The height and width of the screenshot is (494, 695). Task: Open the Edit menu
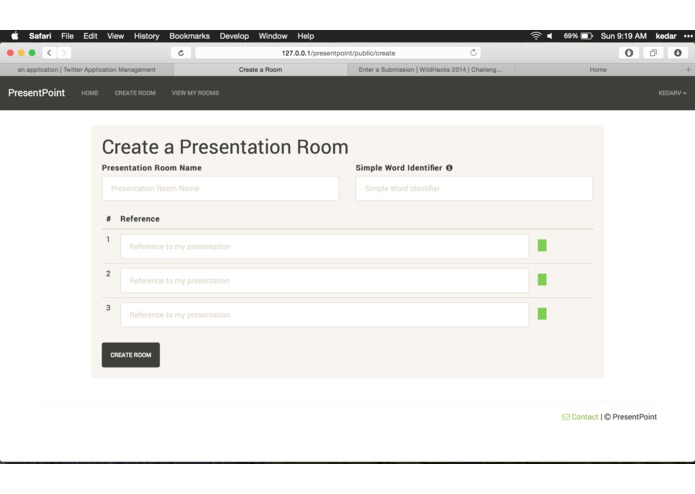tap(90, 36)
